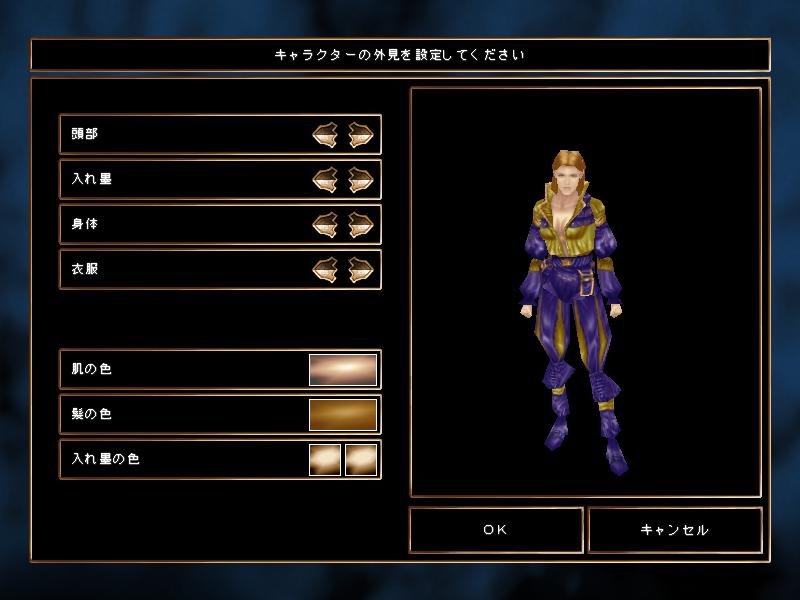This screenshot has width=800, height=600.
Task: Open the 肌の色 skin color swatch
Action: pos(343,370)
